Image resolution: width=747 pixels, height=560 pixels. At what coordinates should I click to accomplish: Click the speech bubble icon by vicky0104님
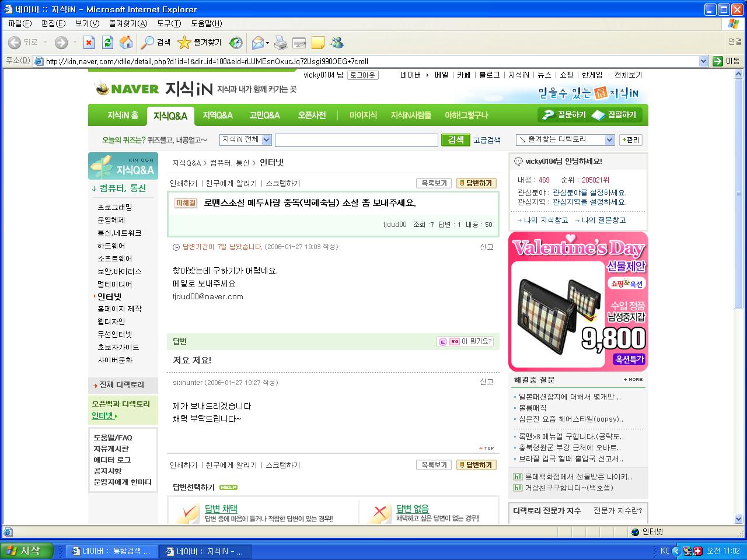click(518, 162)
